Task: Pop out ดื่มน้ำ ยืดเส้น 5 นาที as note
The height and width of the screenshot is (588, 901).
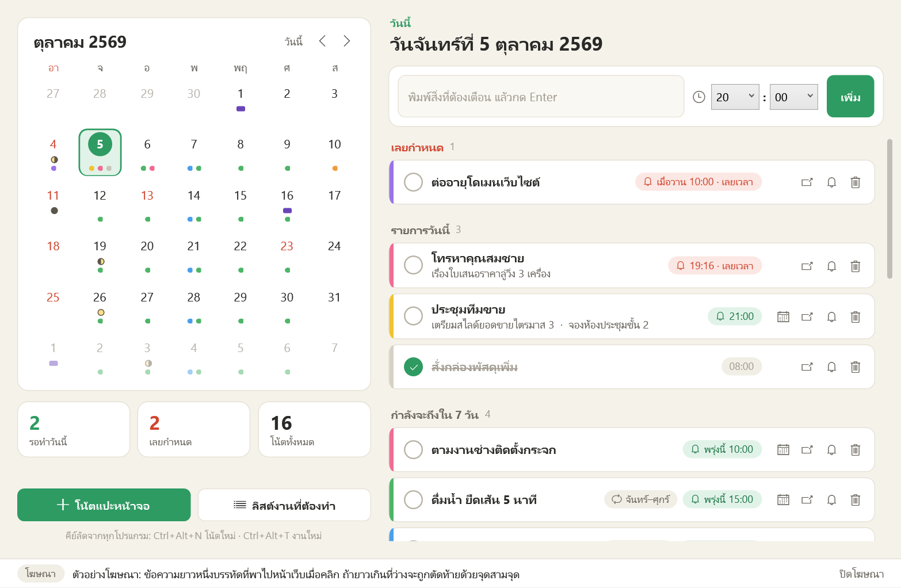Action: coord(807,499)
